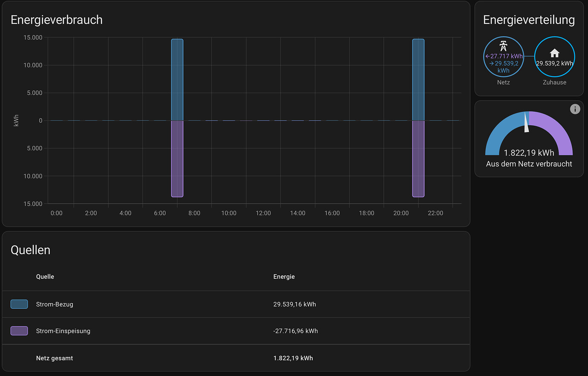The image size is (588, 376).
Task: Click the 0:00 time axis label
Action: (57, 213)
